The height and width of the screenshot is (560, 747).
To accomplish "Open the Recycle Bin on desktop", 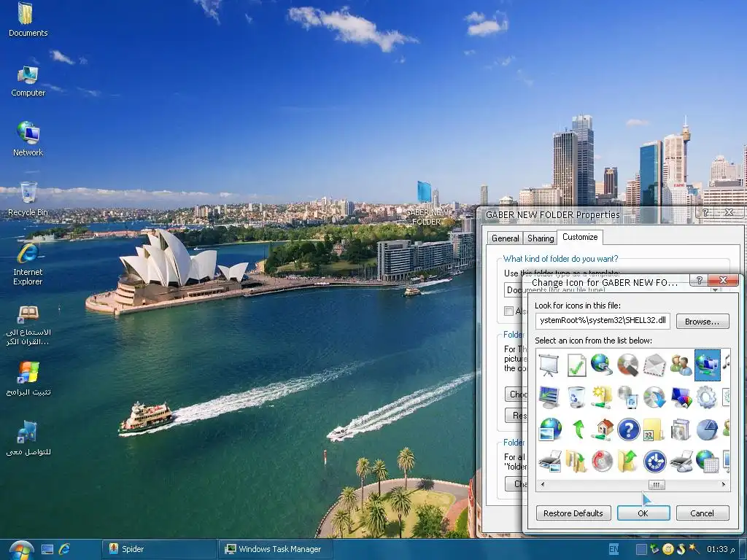I will pyautogui.click(x=28, y=199).
